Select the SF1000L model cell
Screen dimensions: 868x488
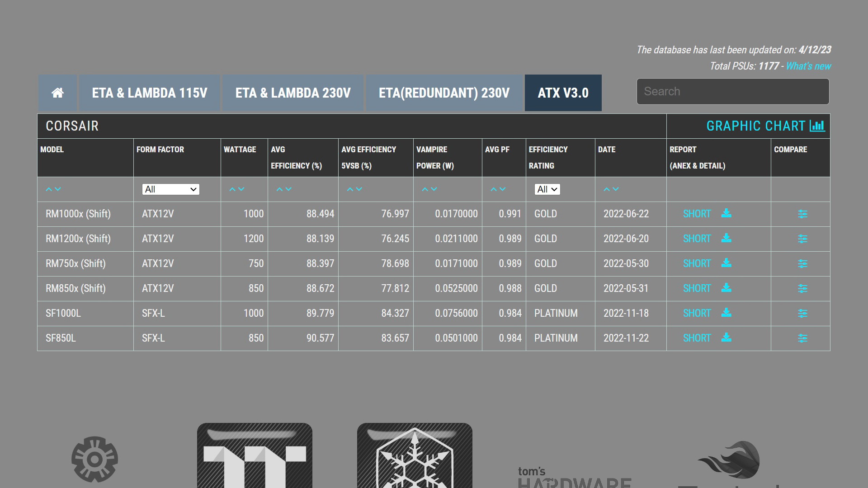coord(85,314)
